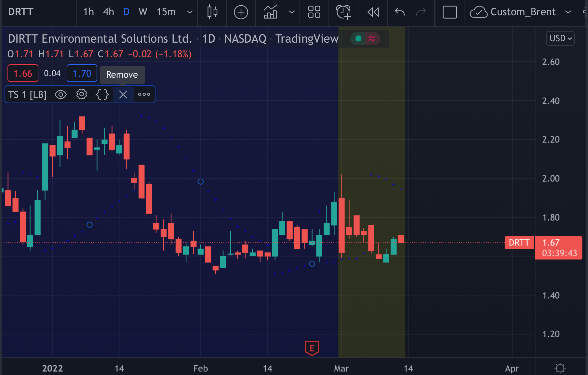Click the −0.02 (−1.18%) change value

[160, 54]
